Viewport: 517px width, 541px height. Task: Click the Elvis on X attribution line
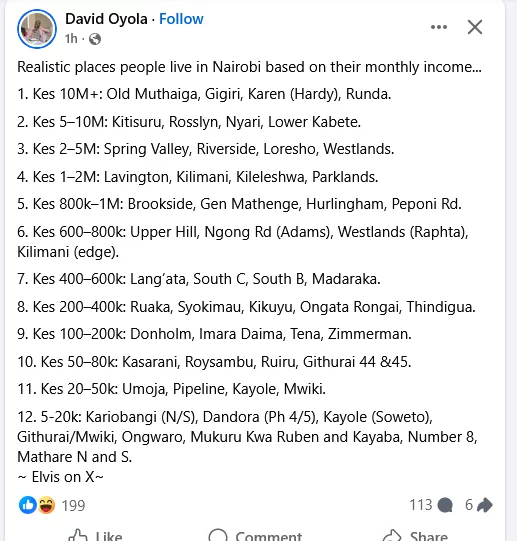pos(60,477)
